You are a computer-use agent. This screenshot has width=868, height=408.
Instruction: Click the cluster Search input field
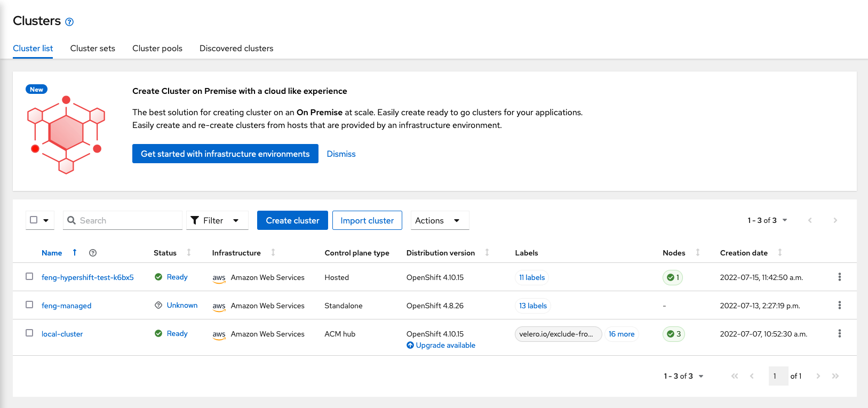pos(128,220)
